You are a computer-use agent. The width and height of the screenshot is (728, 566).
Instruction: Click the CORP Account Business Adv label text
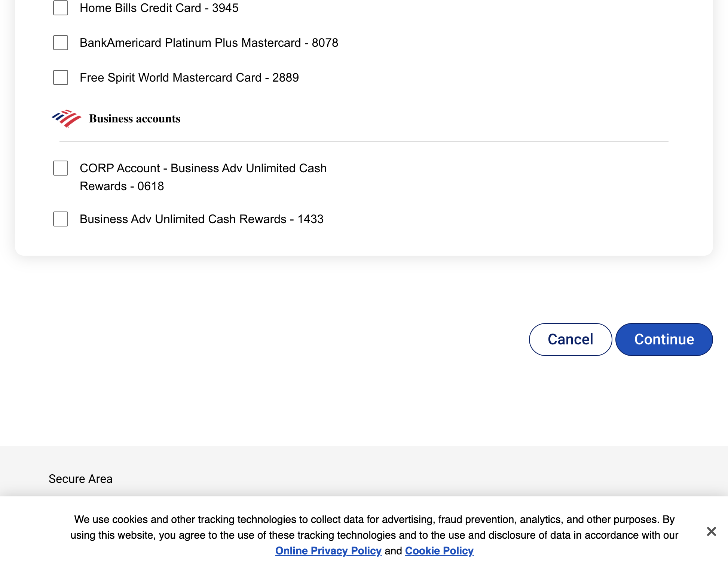tap(203, 177)
